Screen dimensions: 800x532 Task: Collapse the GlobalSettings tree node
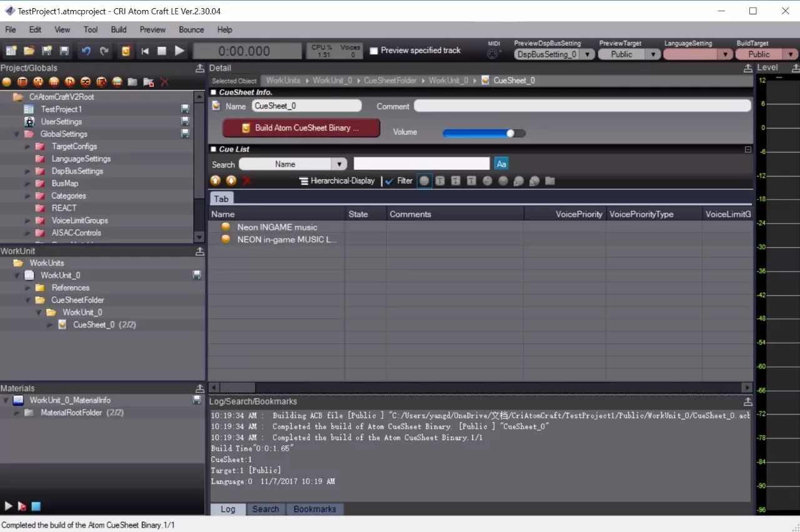click(16, 134)
